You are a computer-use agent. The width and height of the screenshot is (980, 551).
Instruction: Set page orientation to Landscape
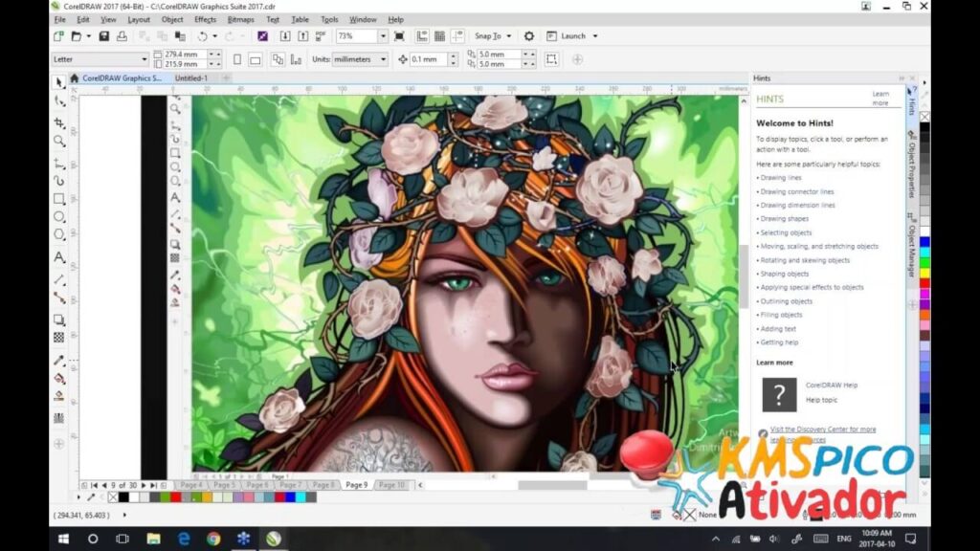pyautogui.click(x=255, y=59)
